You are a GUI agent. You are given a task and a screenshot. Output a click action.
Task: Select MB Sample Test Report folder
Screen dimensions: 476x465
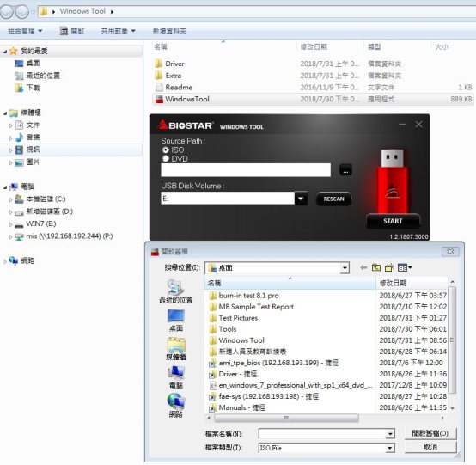pos(252,307)
